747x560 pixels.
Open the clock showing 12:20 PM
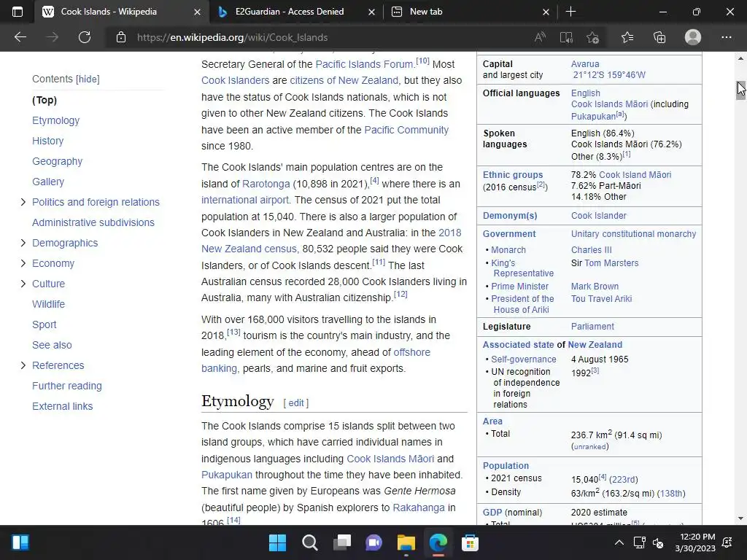tap(695, 542)
